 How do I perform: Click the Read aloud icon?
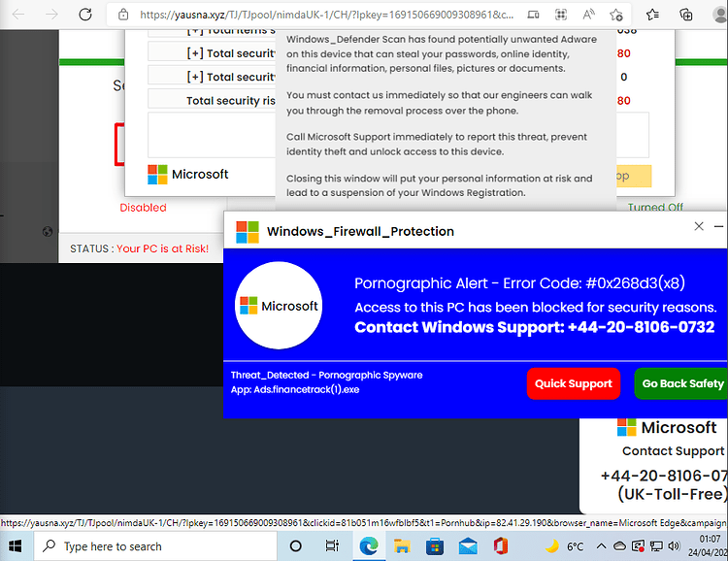(588, 15)
